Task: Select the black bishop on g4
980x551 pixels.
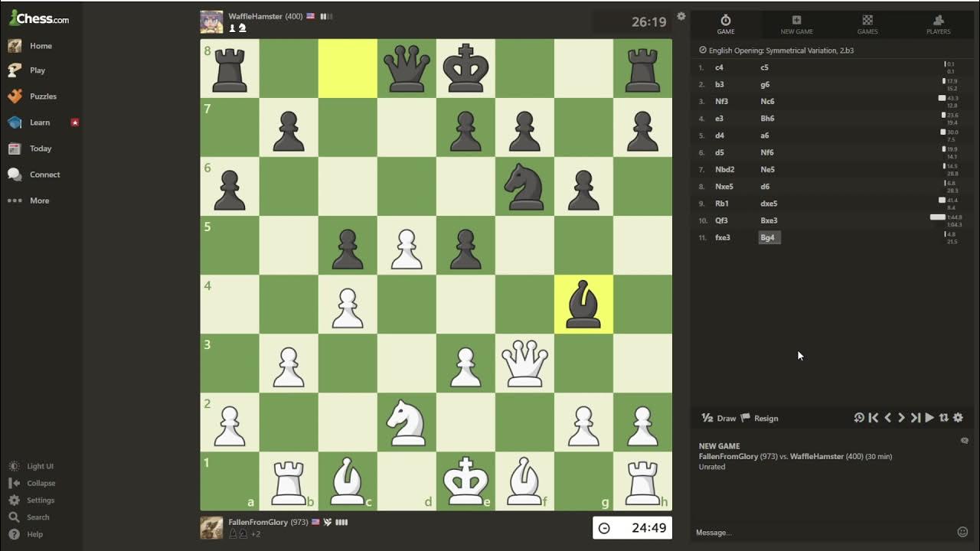Action: tap(583, 305)
